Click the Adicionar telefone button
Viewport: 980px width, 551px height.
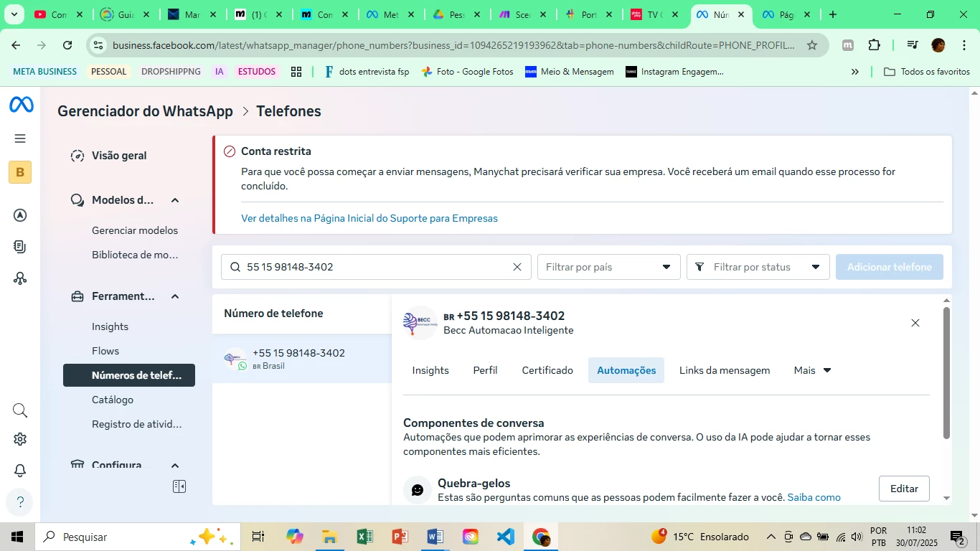coord(890,267)
